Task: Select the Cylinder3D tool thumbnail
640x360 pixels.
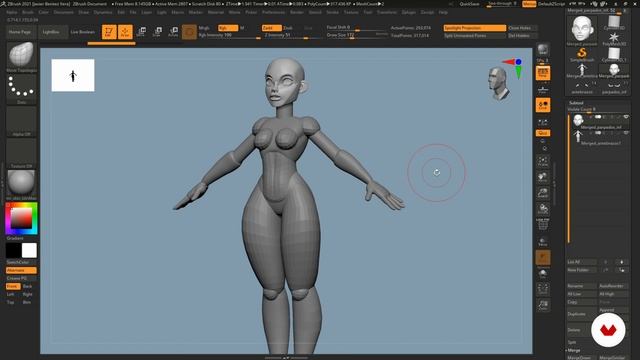Action: (x=614, y=23)
